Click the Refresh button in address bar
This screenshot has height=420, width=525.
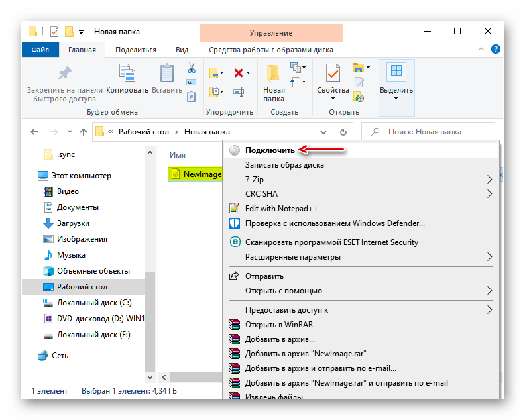pos(343,132)
